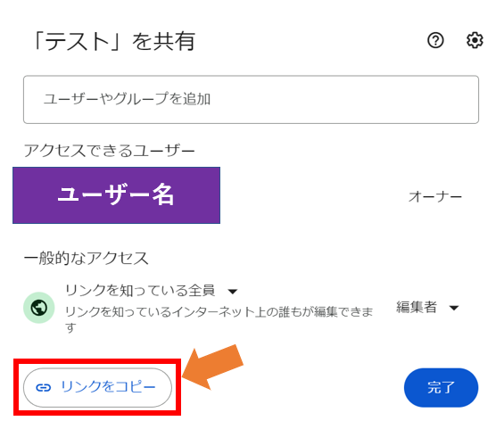The width and height of the screenshot is (504, 421).
Task: Click the green globe access icon
Action: [x=39, y=308]
